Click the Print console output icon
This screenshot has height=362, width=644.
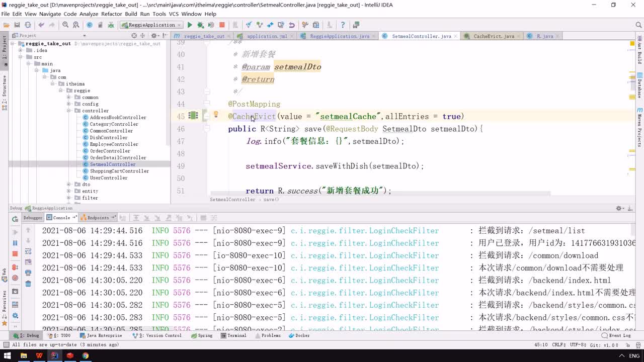click(28, 273)
